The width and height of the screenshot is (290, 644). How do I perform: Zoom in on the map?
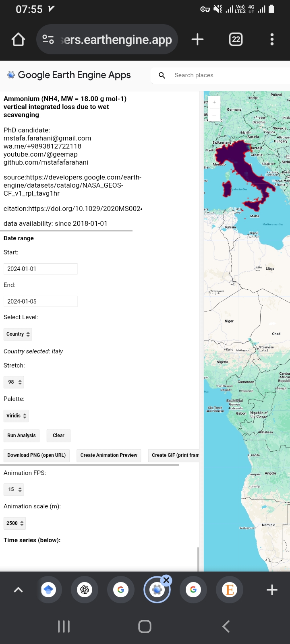214,102
